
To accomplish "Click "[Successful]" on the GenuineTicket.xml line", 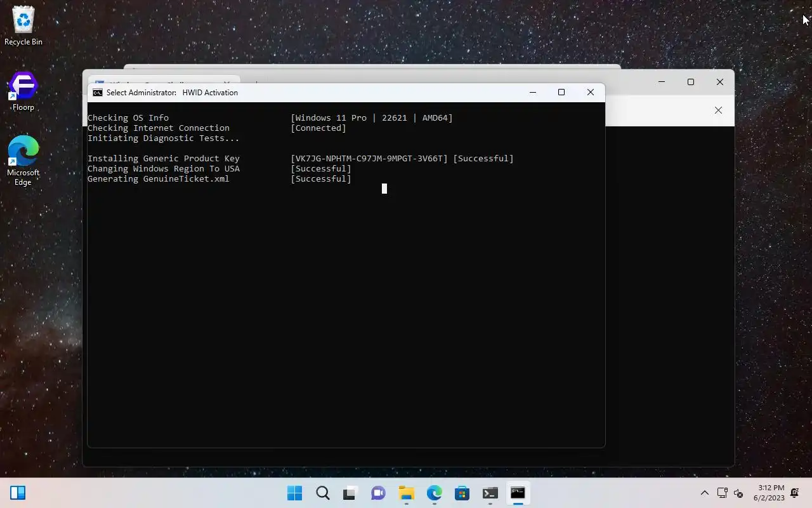I will (x=321, y=179).
